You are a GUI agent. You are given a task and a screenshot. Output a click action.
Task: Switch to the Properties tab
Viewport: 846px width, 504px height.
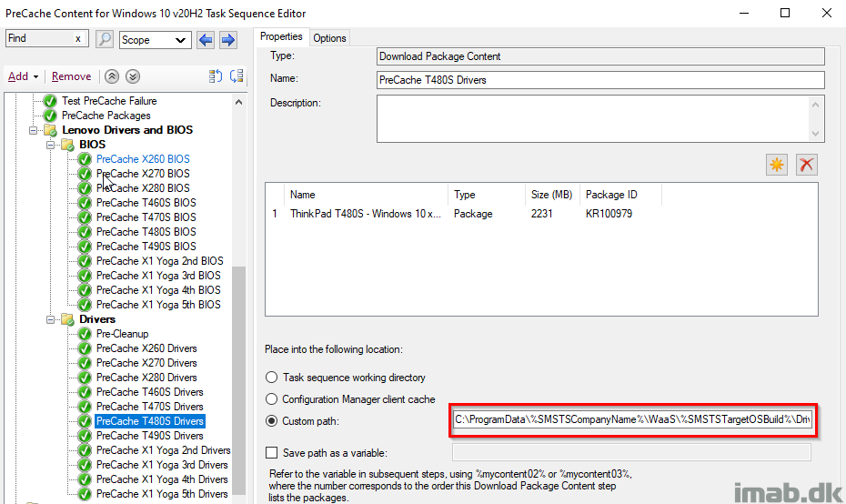point(281,36)
